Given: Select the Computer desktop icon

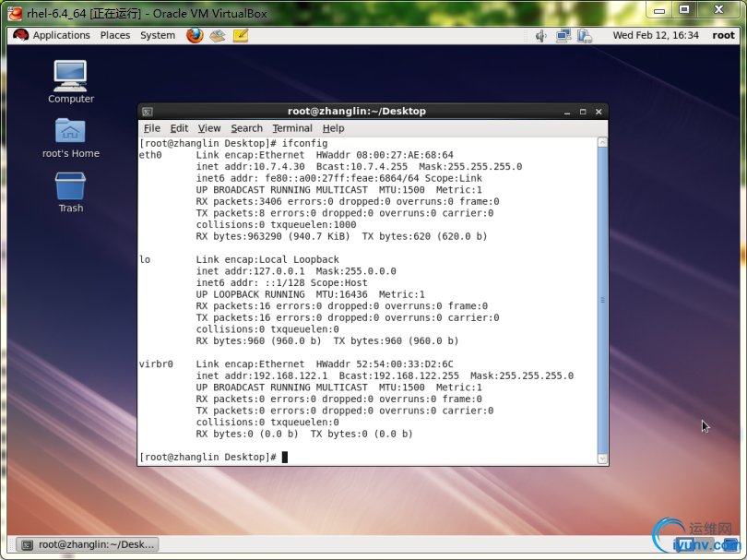Looking at the screenshot, I should 70,81.
